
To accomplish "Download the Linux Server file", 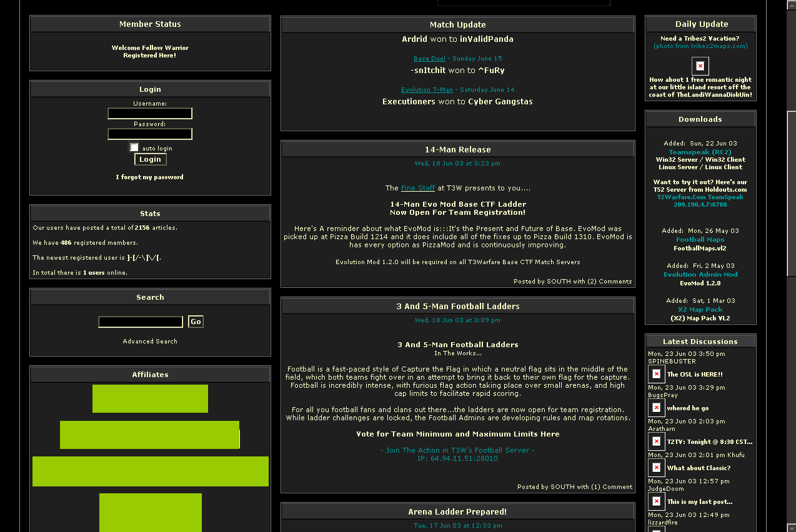I will tap(679, 167).
